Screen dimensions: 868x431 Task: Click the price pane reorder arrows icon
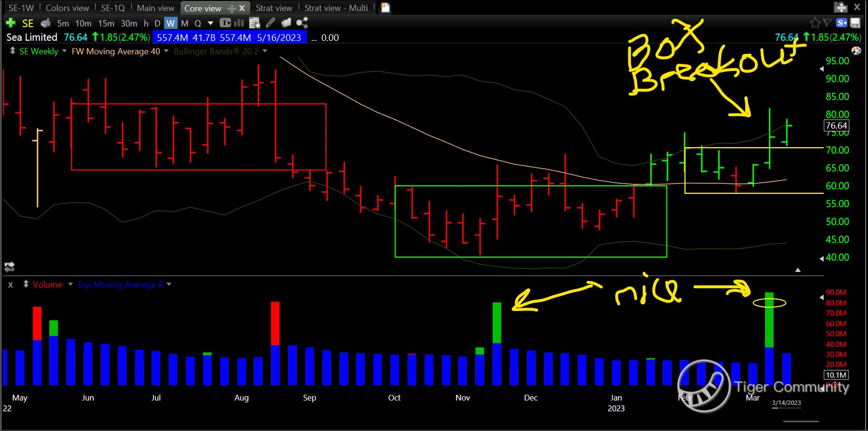tap(12, 51)
